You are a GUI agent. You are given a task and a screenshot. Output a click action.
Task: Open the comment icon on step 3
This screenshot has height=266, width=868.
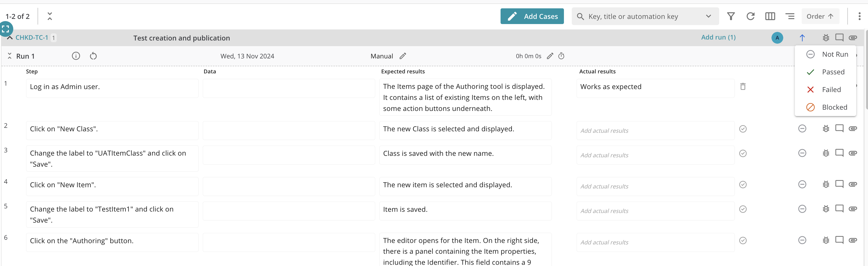[839, 153]
